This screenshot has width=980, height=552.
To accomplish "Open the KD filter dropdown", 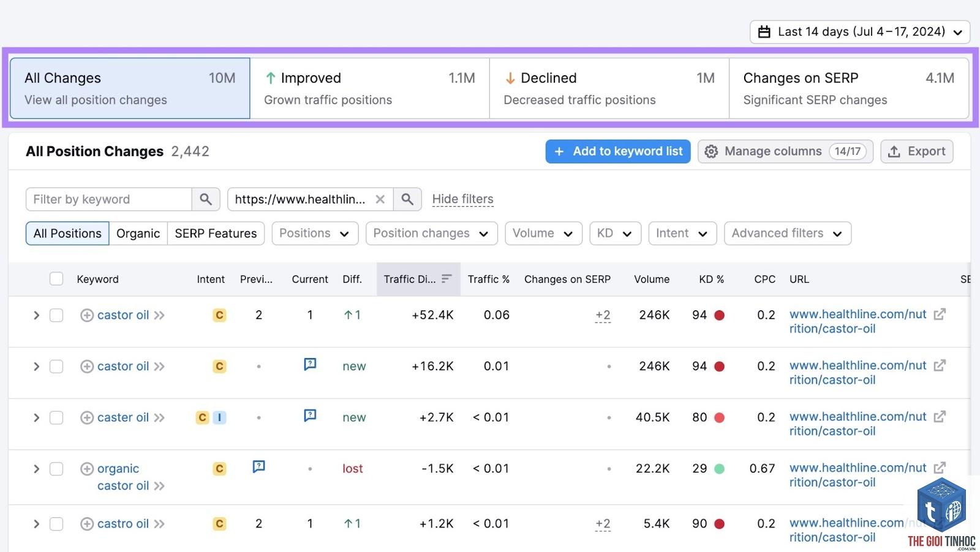I will [615, 233].
